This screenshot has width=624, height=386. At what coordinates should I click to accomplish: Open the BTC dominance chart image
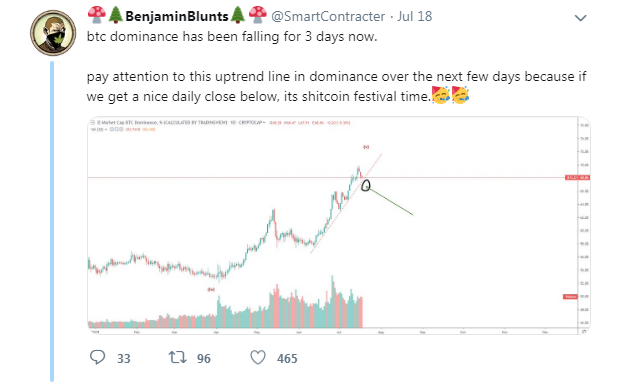(339, 225)
